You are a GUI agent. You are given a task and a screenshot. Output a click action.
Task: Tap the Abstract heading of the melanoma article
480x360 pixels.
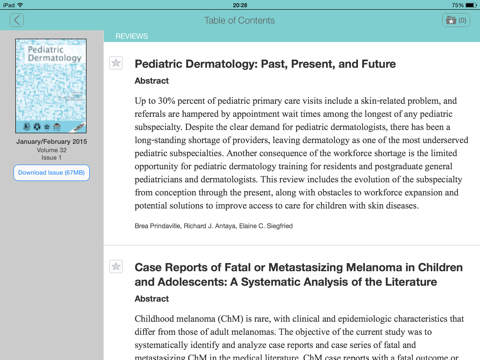tap(152, 299)
